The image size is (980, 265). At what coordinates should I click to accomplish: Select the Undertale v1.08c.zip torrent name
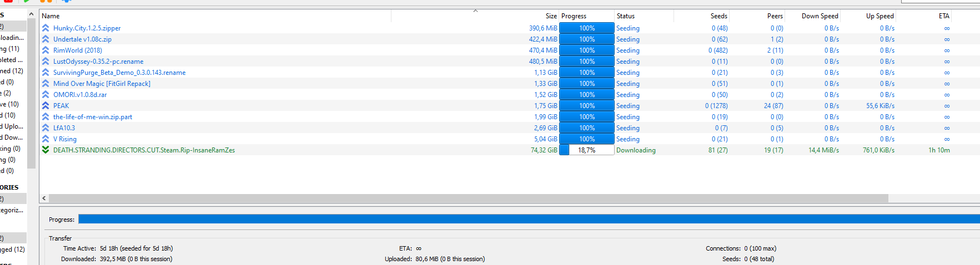[82, 39]
